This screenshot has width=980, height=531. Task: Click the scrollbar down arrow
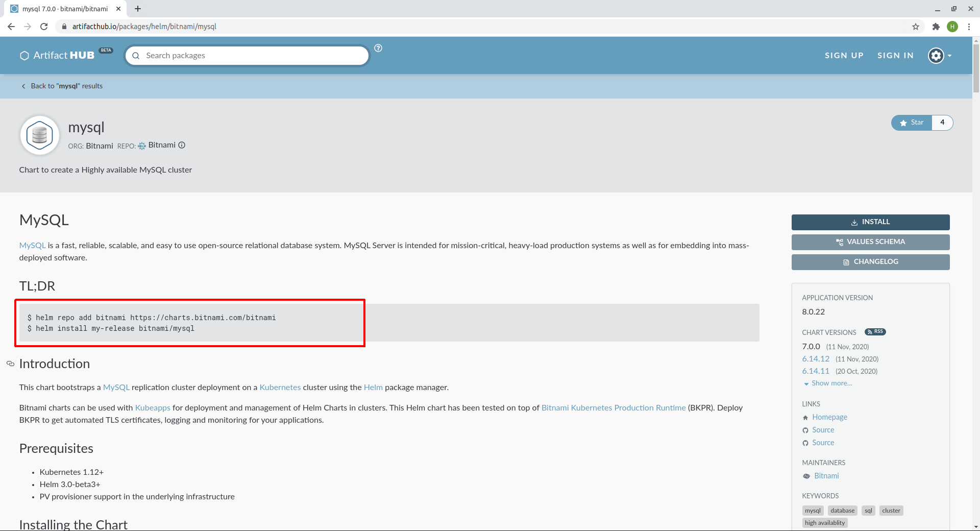976,527
